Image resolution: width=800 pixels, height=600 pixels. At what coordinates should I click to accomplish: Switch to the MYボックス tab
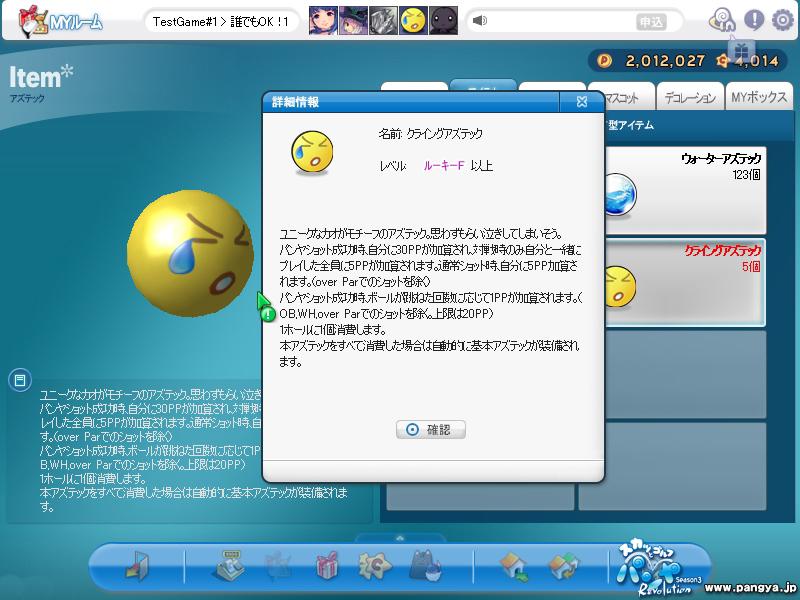759,97
